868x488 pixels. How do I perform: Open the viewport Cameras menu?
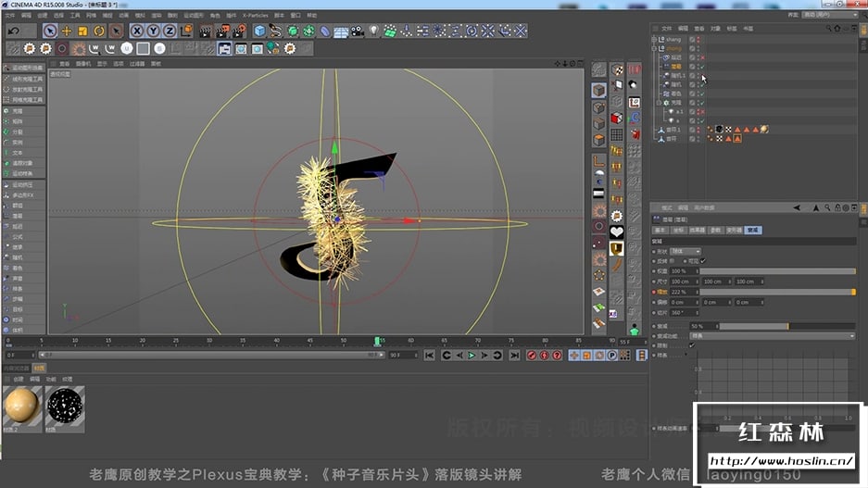pyautogui.click(x=83, y=64)
